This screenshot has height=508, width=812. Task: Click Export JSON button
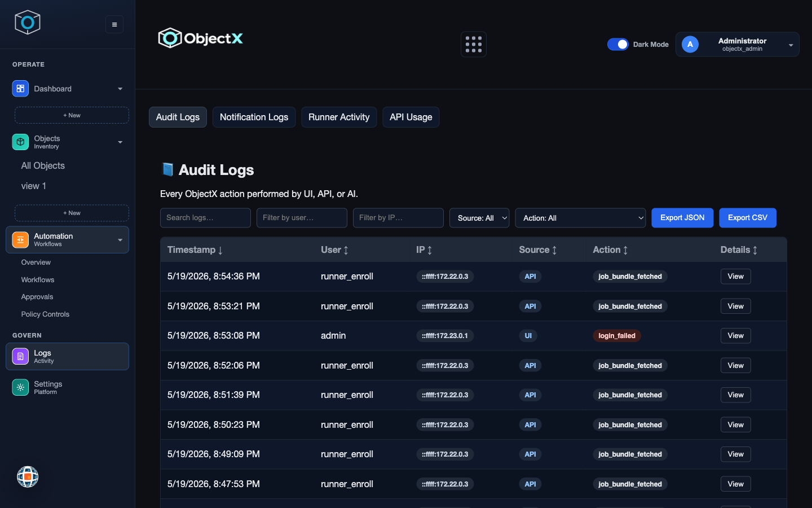pyautogui.click(x=682, y=218)
